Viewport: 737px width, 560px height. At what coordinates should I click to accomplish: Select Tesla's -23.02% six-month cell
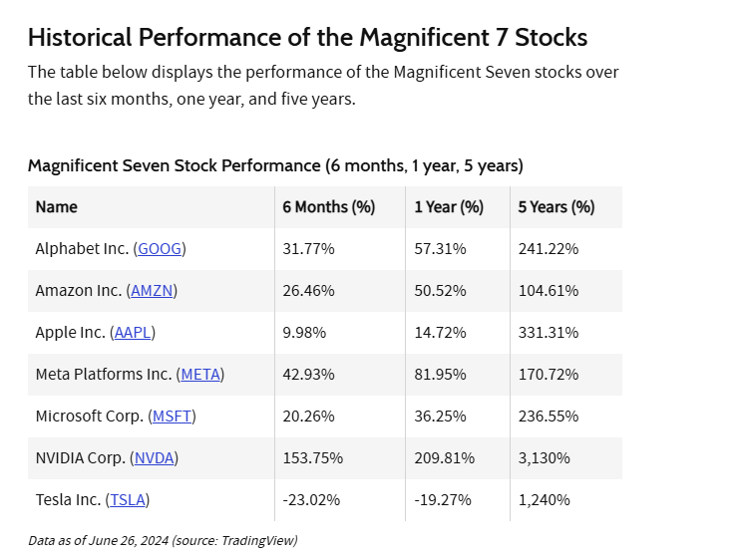(x=311, y=500)
